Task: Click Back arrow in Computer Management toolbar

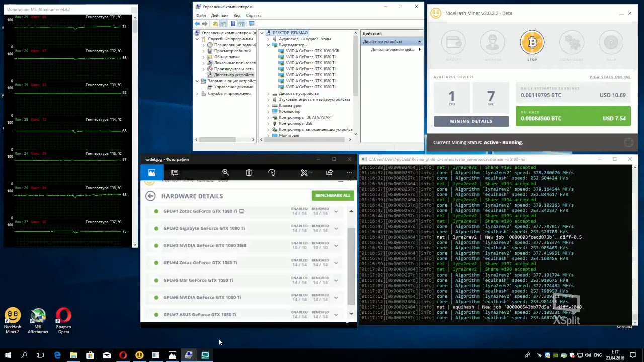Action: tap(198, 24)
